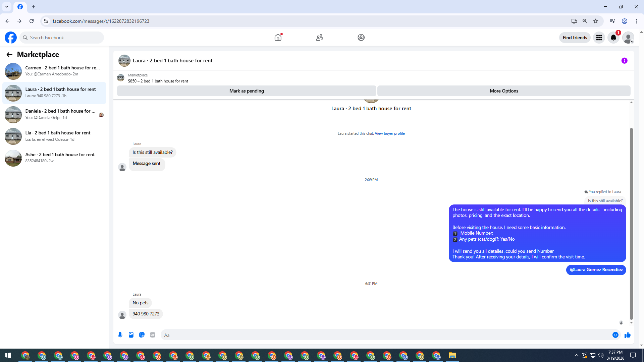Click the Mark as pending button
The width and height of the screenshot is (644, 362).
tap(247, 91)
